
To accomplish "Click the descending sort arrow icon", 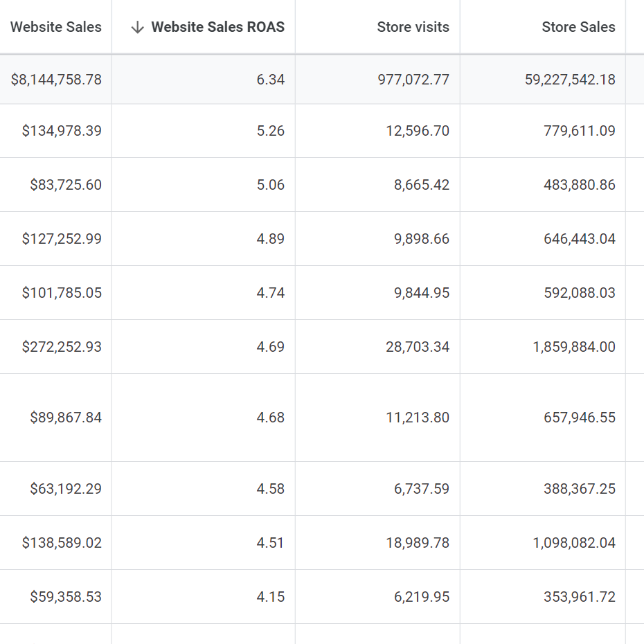I will tap(137, 27).
